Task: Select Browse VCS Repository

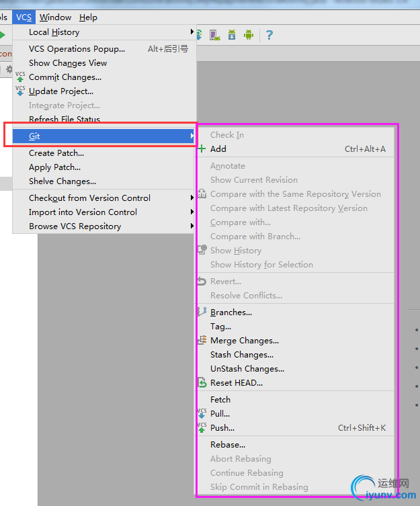Action: pyautogui.click(x=104, y=226)
